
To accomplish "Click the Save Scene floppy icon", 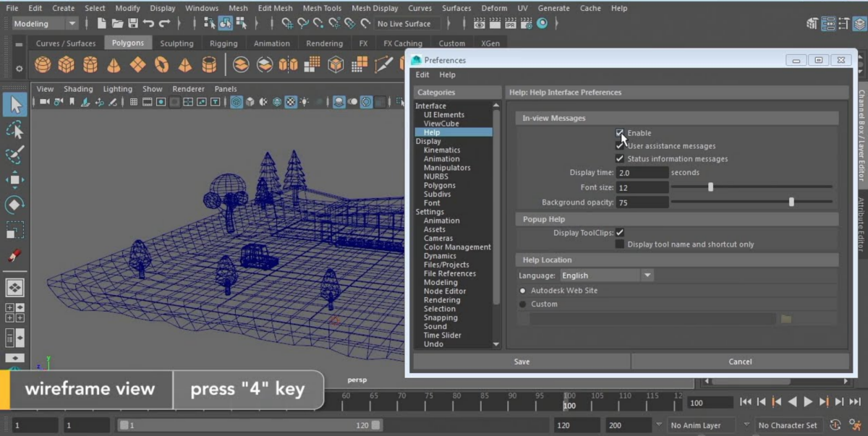I will tap(132, 24).
